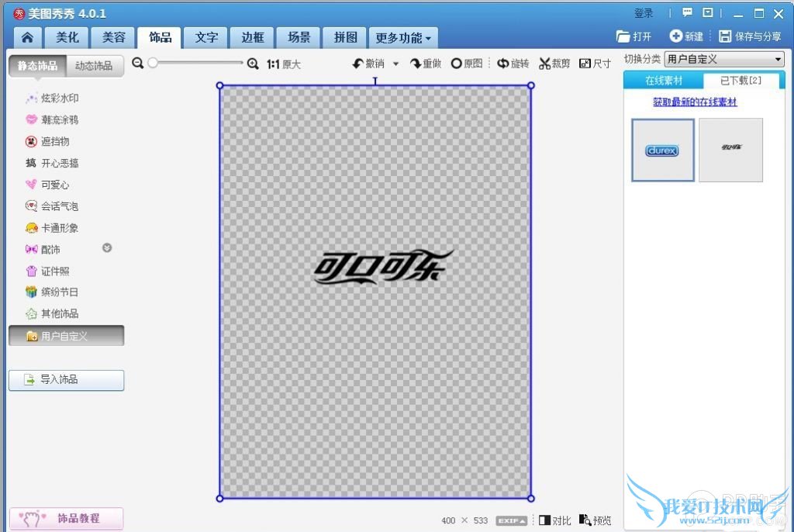Viewport: 794px width, 532px height.
Task: Click the 导入饰品 button
Action: [67, 380]
